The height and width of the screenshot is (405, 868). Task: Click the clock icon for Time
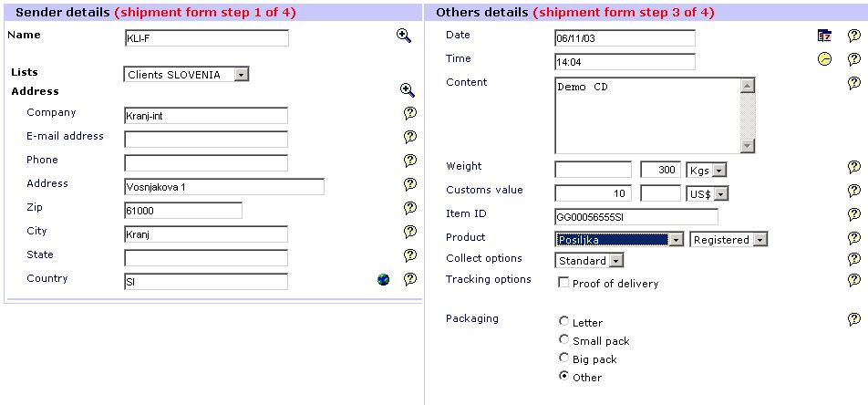(825, 59)
